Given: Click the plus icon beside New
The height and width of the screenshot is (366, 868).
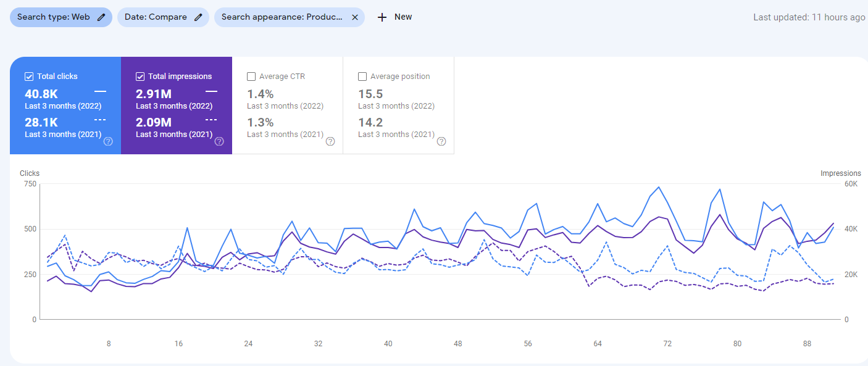Looking at the screenshot, I should point(382,17).
